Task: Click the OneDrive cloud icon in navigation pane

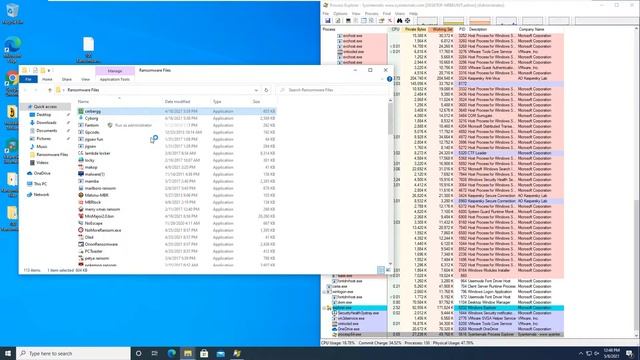Action: click(x=29, y=173)
